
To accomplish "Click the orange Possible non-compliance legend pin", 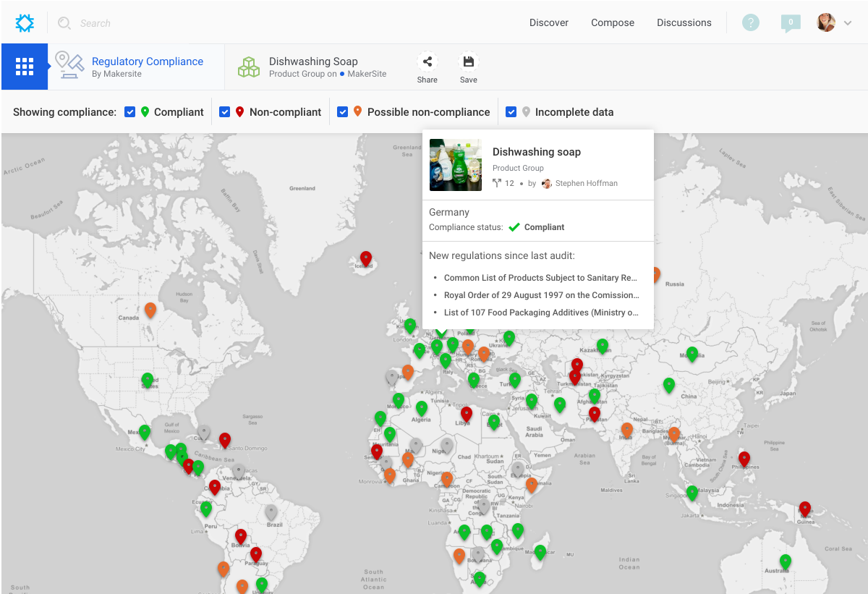I will coord(358,112).
